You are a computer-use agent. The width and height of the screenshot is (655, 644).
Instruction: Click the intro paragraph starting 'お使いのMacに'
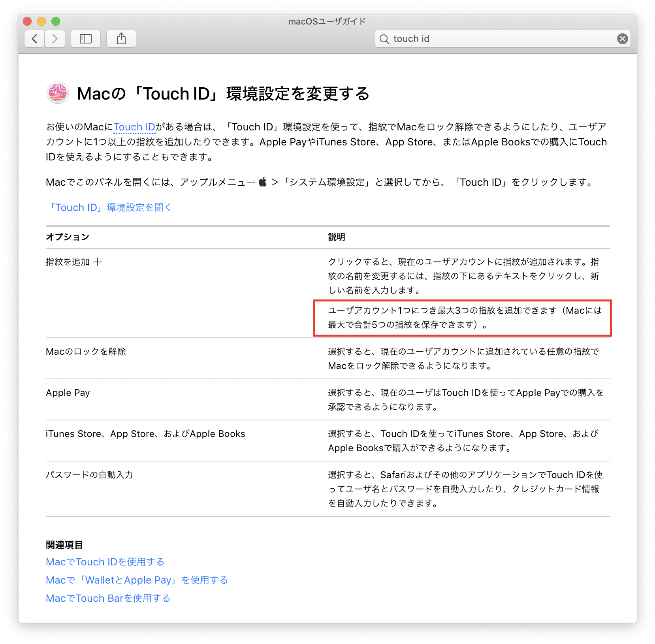click(326, 142)
